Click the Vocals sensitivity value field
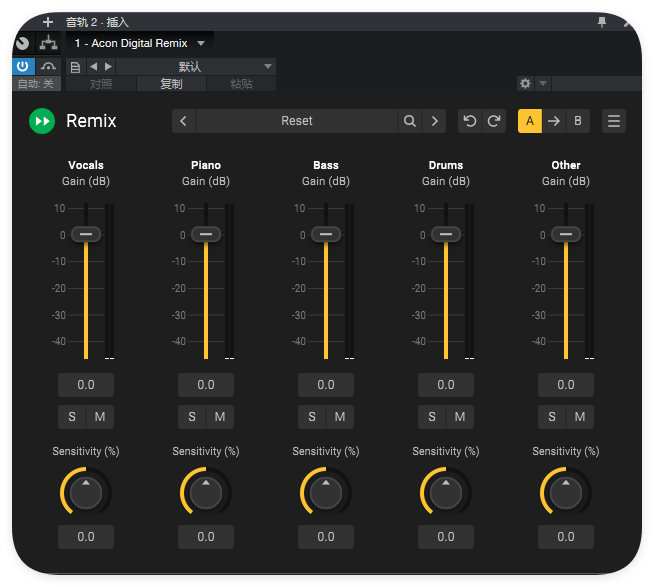 coord(86,537)
